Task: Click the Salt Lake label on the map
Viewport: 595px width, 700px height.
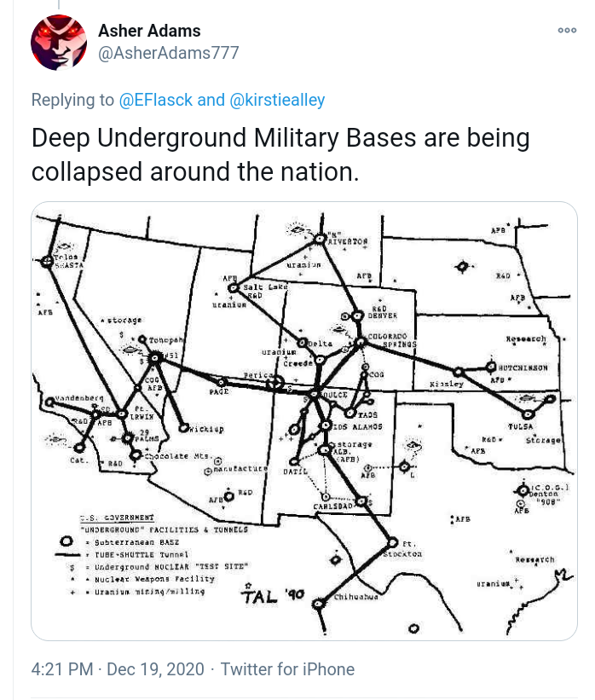Action: point(265,287)
